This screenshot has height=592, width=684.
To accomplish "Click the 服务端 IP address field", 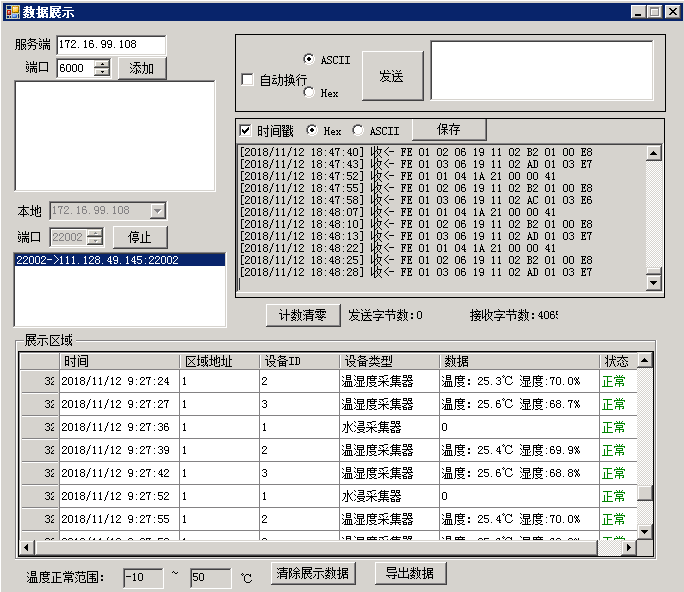I will 110,45.
